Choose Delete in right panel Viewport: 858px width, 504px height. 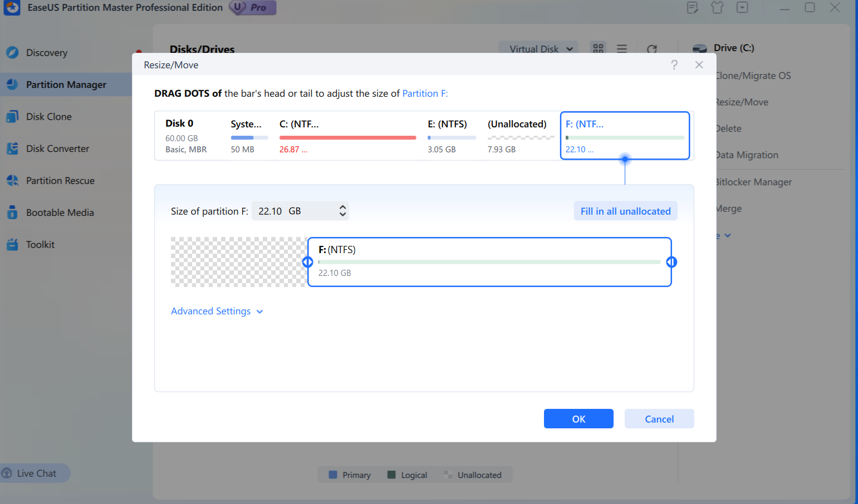click(729, 129)
